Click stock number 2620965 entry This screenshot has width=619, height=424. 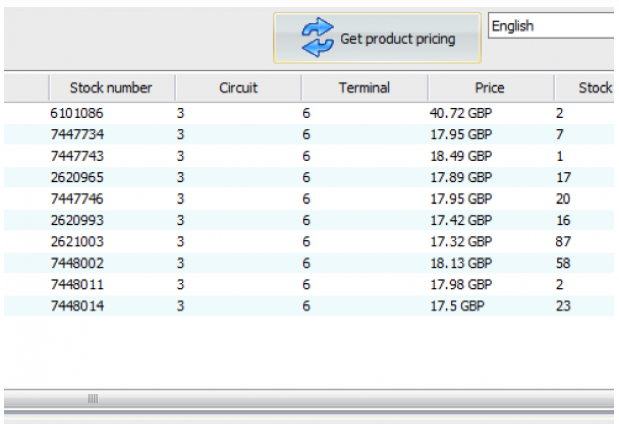(x=76, y=177)
